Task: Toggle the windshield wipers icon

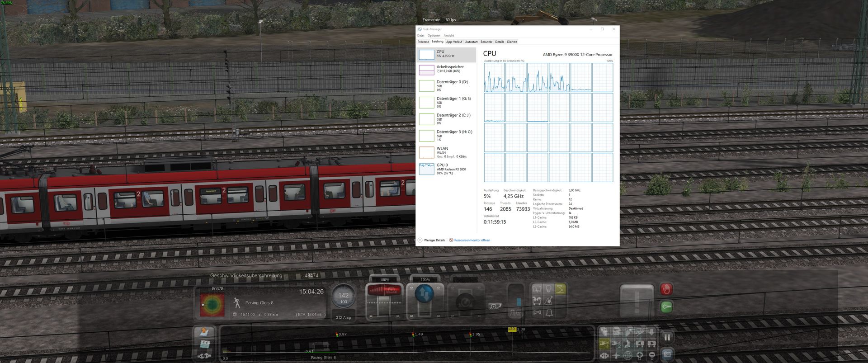Action: point(537,289)
